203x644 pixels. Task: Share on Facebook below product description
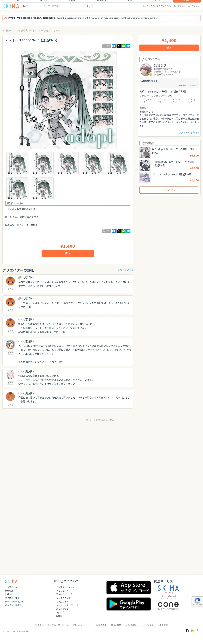coord(114,231)
